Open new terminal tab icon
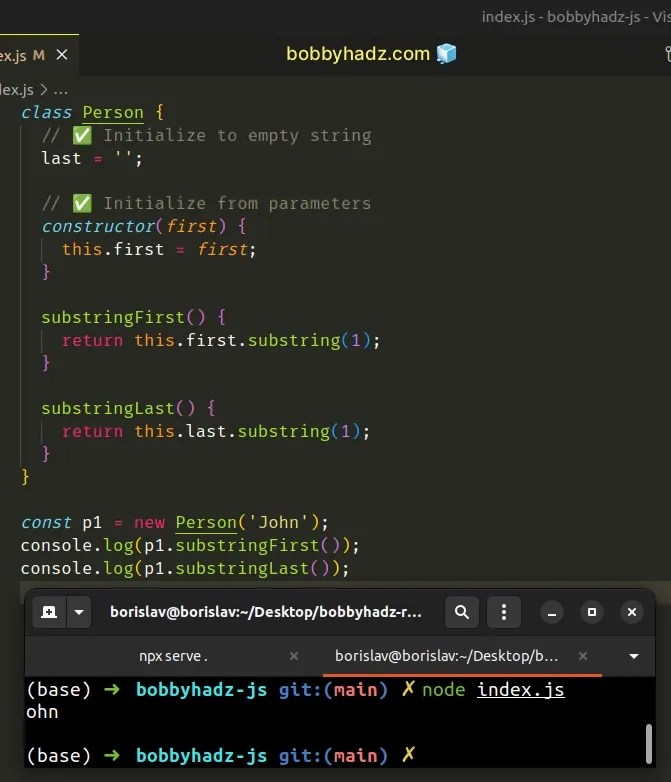671x782 pixels. pyautogui.click(x=49, y=612)
